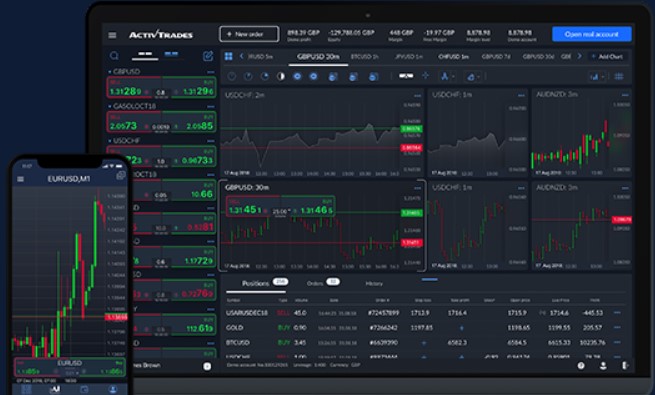Sell GBPUSD at 1.31289 in watchlist

tap(134, 88)
